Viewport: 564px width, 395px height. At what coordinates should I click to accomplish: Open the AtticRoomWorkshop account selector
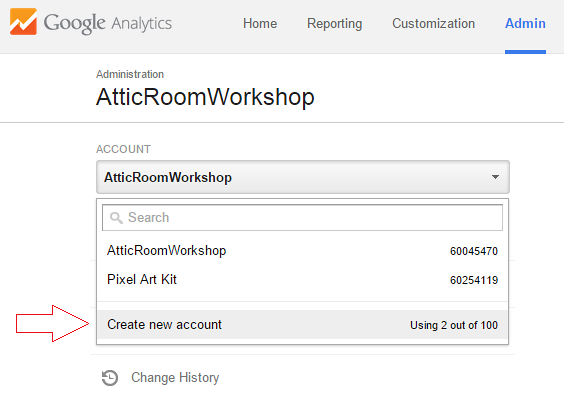pos(303,177)
